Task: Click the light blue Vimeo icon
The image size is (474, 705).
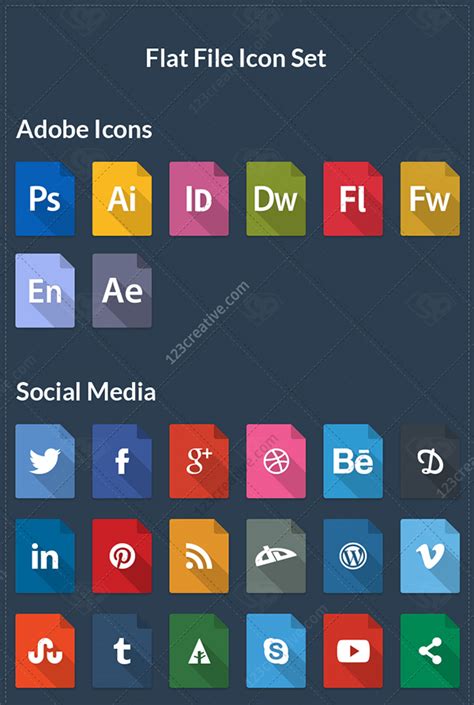Action: tap(430, 556)
